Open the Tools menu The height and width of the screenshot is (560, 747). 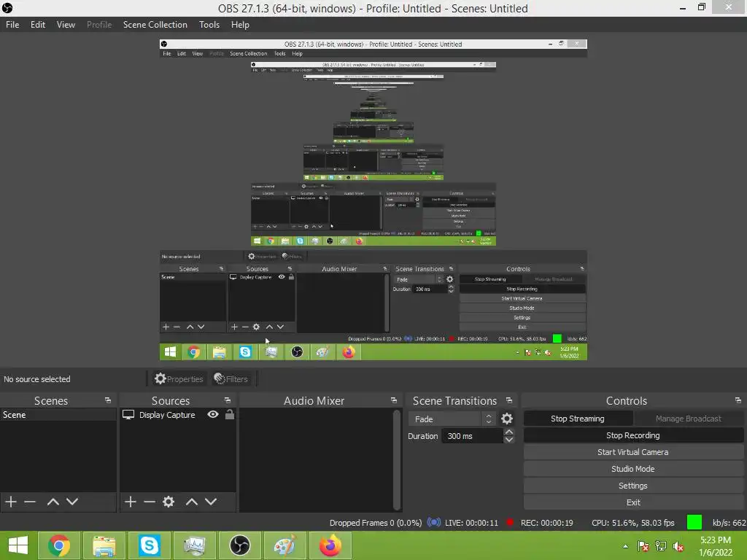pos(209,24)
